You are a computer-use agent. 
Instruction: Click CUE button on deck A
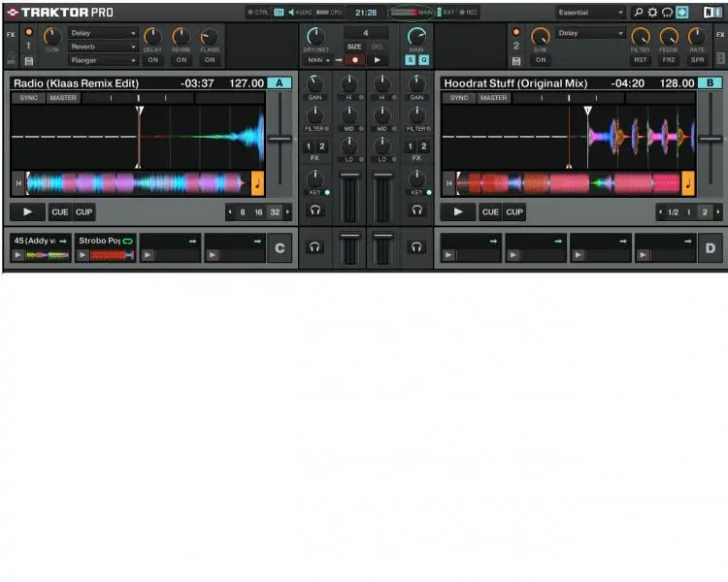click(x=60, y=212)
